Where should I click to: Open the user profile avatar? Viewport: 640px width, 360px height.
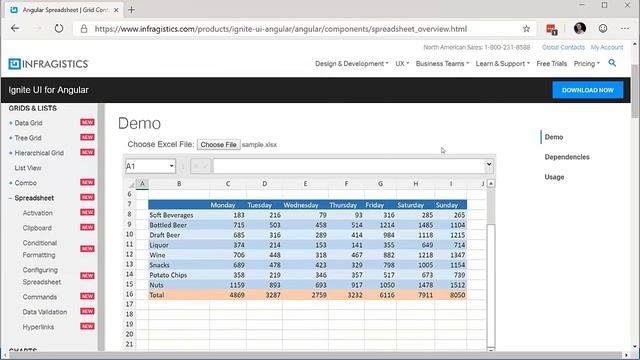580,28
